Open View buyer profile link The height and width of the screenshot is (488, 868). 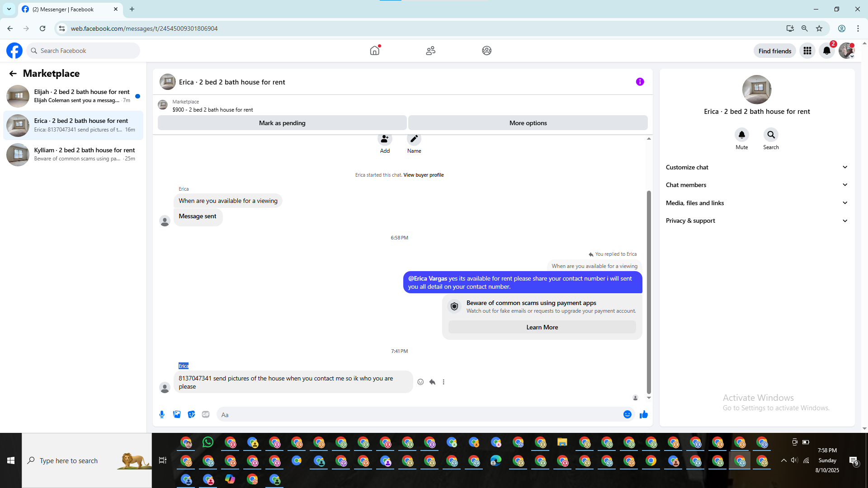click(423, 175)
